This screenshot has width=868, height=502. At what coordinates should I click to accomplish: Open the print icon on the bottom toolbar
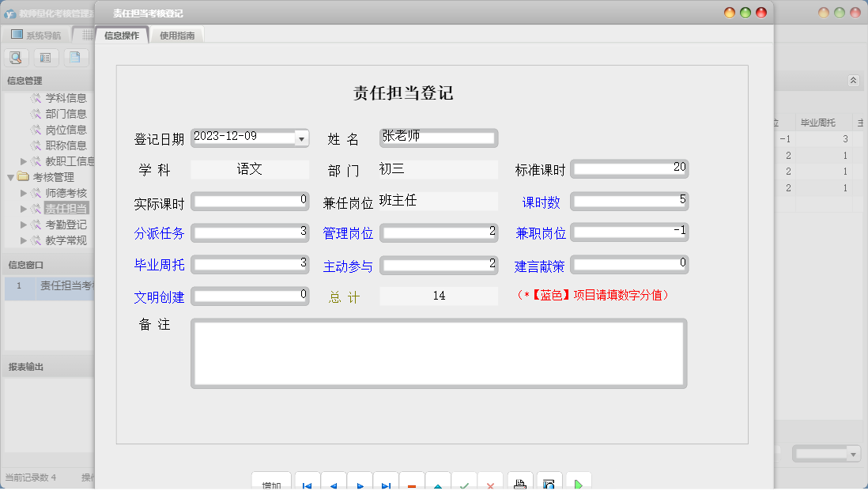click(x=520, y=482)
